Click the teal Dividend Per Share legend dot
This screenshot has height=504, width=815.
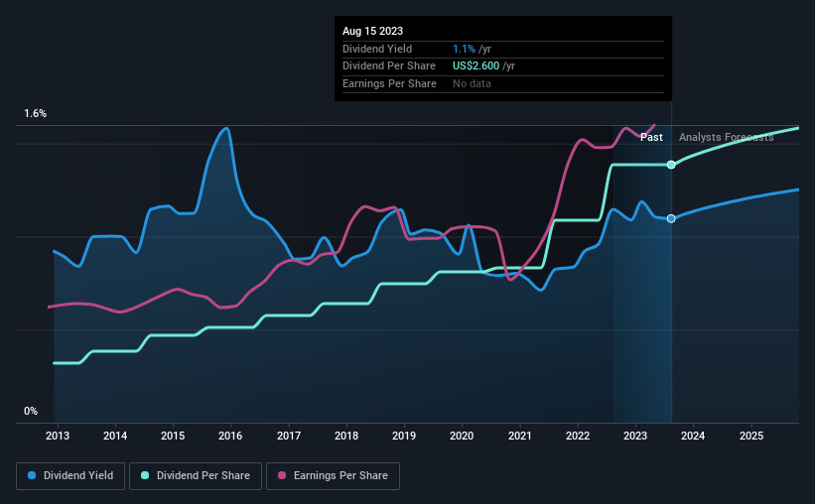145,475
